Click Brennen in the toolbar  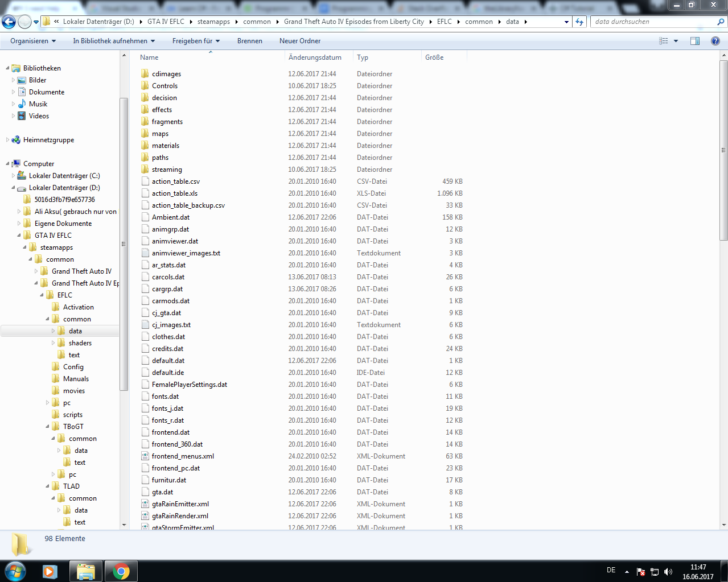coord(250,41)
